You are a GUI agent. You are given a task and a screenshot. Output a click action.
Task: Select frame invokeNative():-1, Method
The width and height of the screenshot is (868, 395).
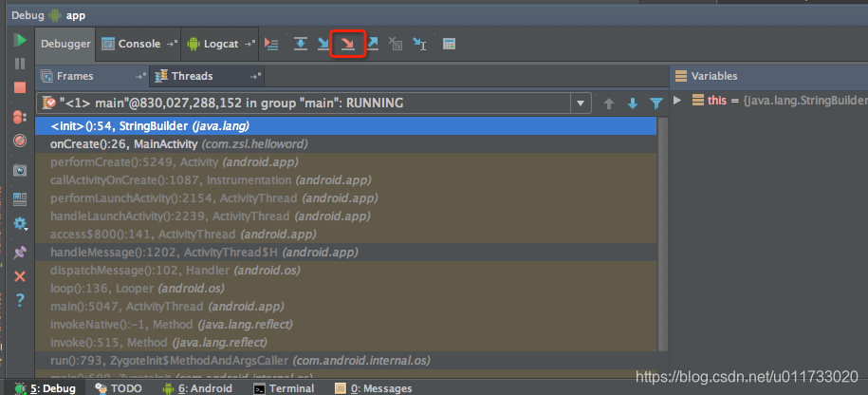coord(346,324)
